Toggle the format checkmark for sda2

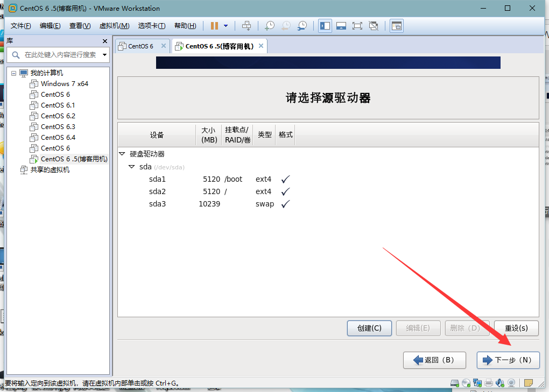click(285, 191)
